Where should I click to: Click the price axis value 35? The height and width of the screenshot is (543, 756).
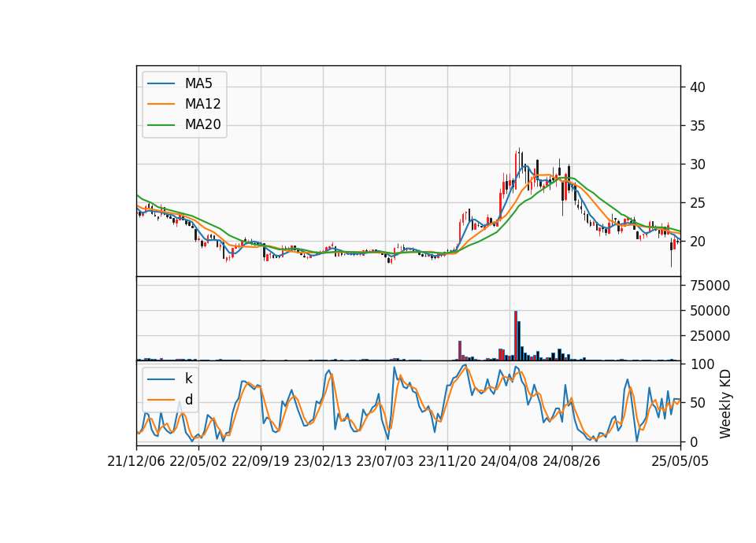click(698, 126)
